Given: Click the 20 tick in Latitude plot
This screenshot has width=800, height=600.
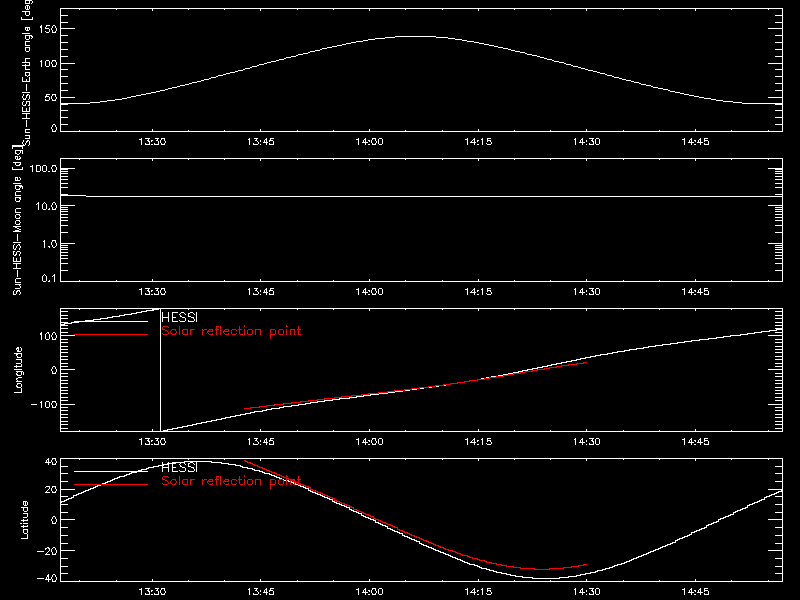Looking at the screenshot, I should coord(51,490).
